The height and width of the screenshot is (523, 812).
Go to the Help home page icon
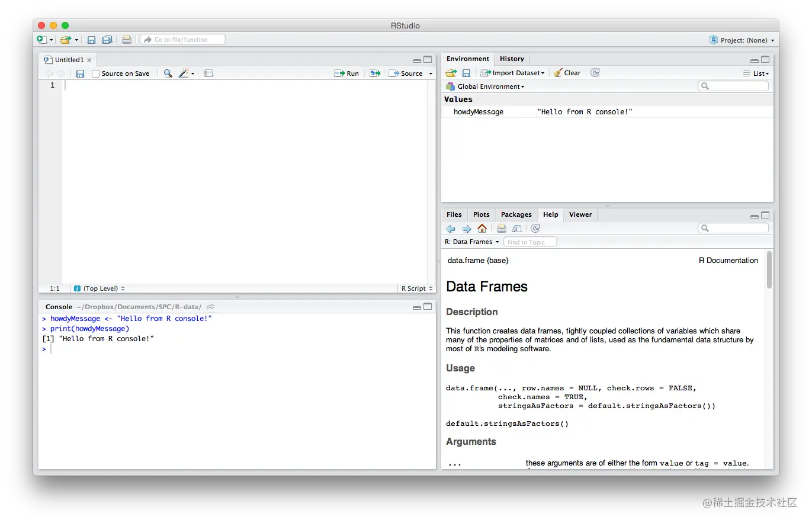(482, 228)
